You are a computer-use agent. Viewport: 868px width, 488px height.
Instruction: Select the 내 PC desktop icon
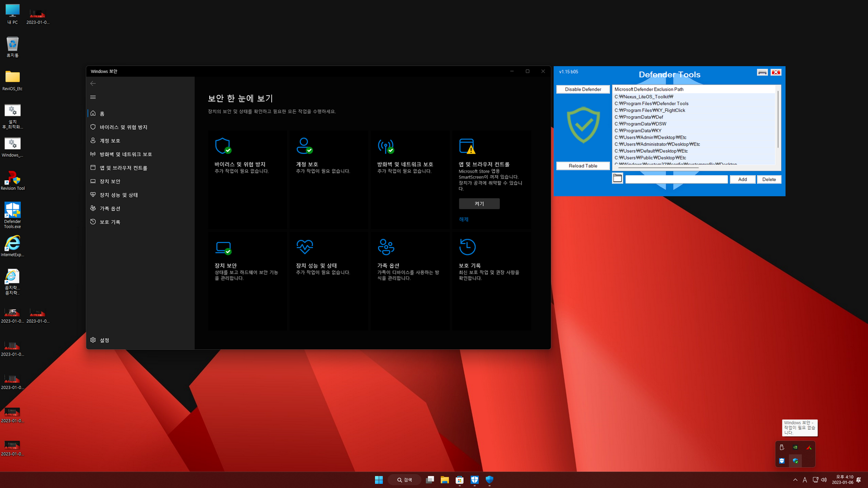(x=13, y=14)
